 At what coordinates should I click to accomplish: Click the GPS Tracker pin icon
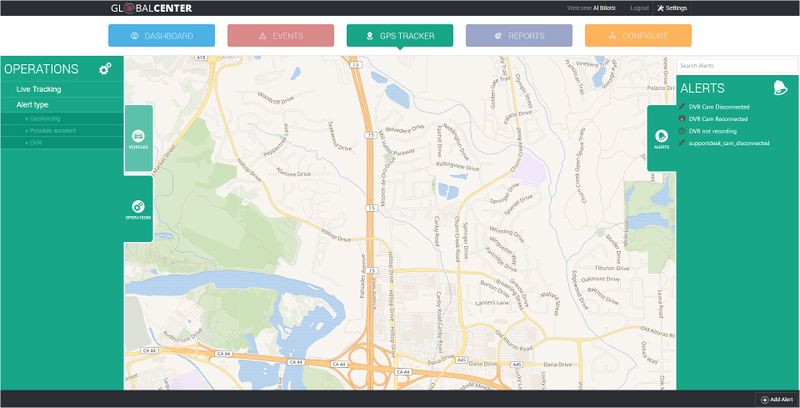370,36
